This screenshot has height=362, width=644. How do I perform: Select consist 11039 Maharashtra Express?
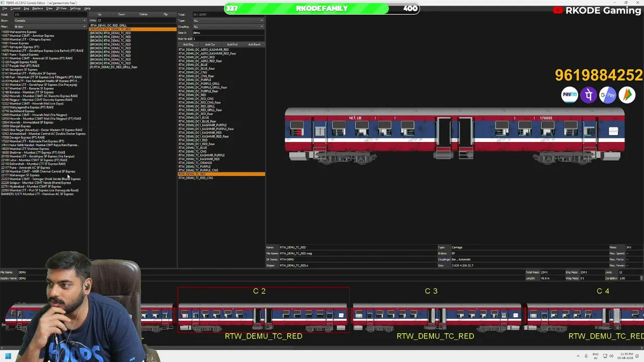[x=19, y=32]
